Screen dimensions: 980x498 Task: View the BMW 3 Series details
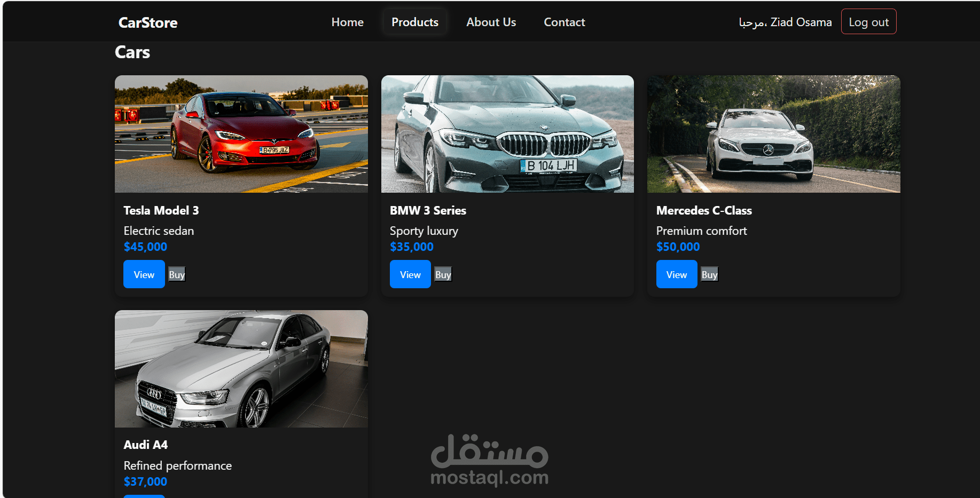pos(410,274)
